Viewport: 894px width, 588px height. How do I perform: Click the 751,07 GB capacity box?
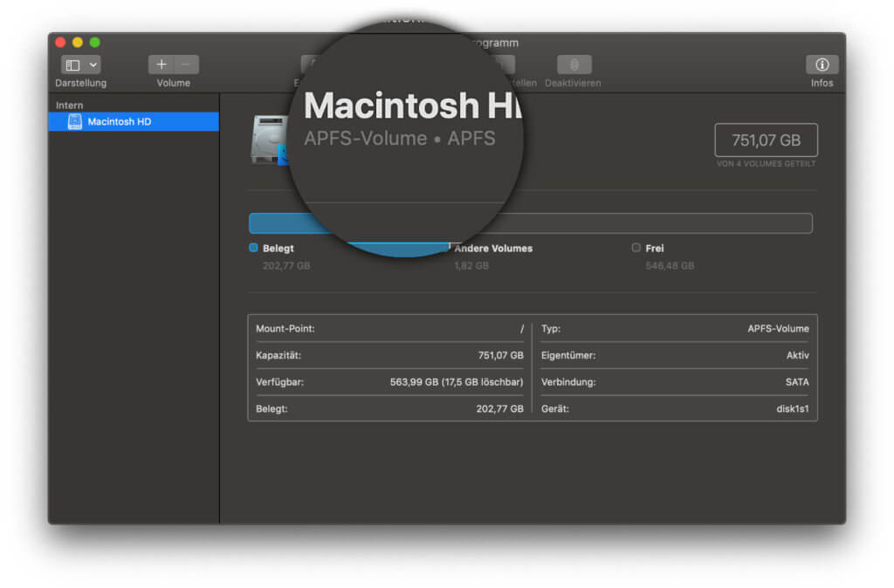click(766, 140)
